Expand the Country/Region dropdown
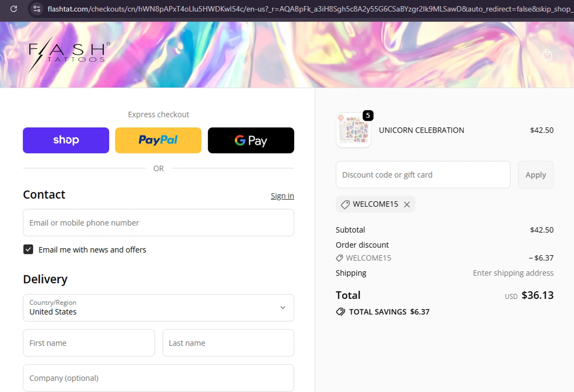The image size is (574, 392). pyautogui.click(x=158, y=308)
